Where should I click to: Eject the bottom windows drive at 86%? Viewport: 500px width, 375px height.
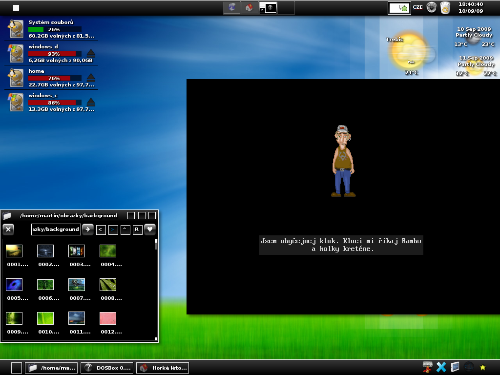91,102
